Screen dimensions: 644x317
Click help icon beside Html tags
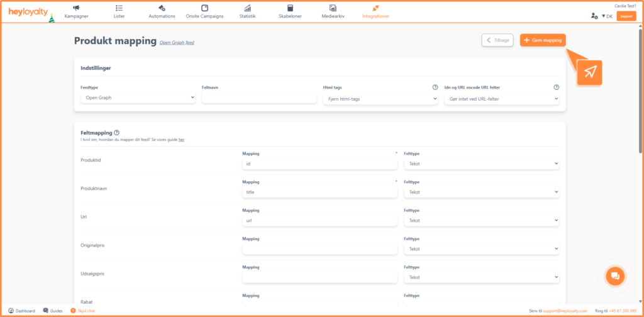pyautogui.click(x=435, y=87)
